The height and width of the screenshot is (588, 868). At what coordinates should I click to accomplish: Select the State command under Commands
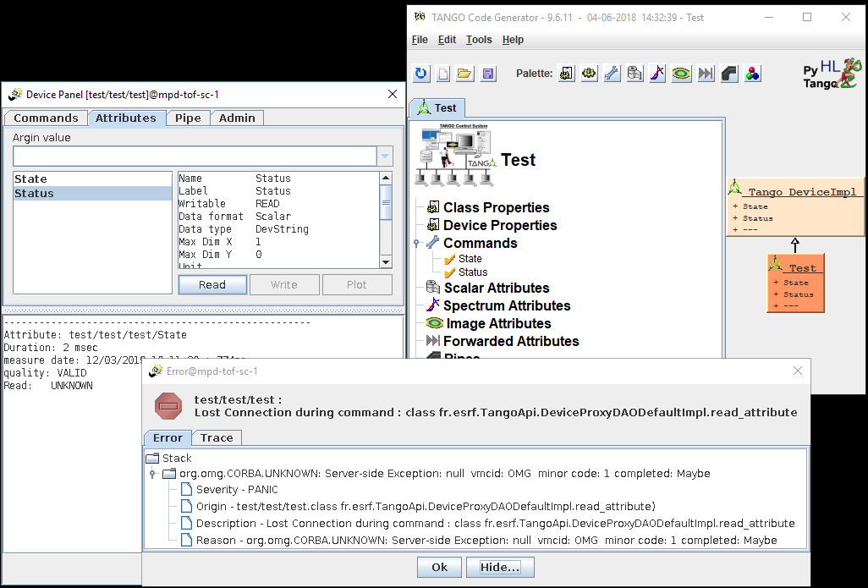click(470, 259)
